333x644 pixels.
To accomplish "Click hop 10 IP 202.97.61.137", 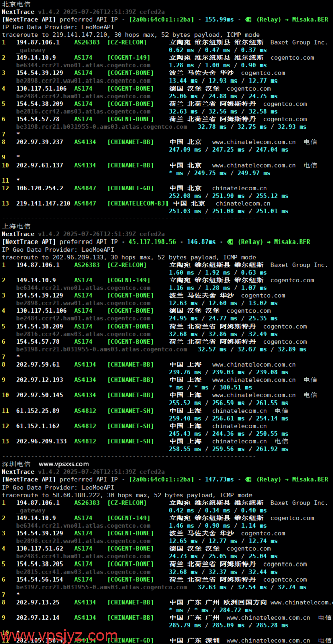I will point(40,165).
